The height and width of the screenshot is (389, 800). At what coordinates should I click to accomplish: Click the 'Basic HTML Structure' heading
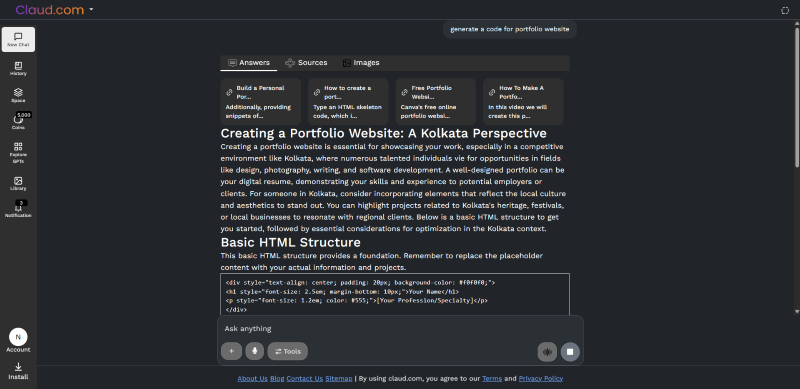290,242
